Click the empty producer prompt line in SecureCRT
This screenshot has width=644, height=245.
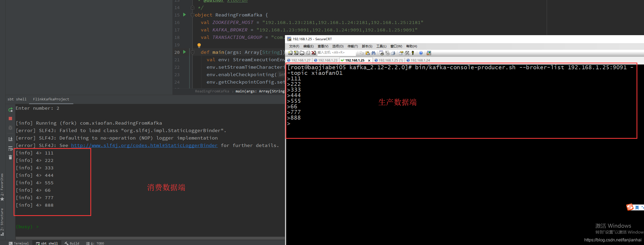288,124
